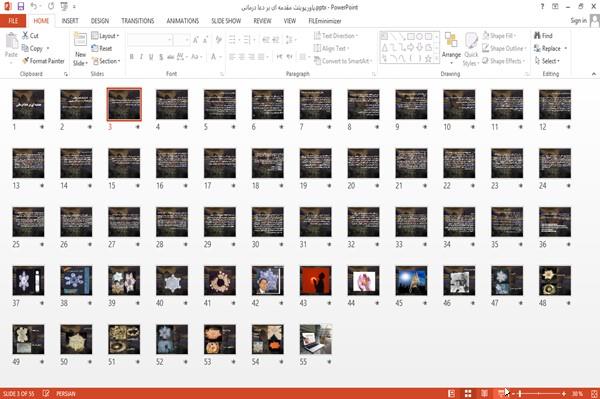600x399 pixels.
Task: Open the REVIEW tab
Action: tap(262, 21)
